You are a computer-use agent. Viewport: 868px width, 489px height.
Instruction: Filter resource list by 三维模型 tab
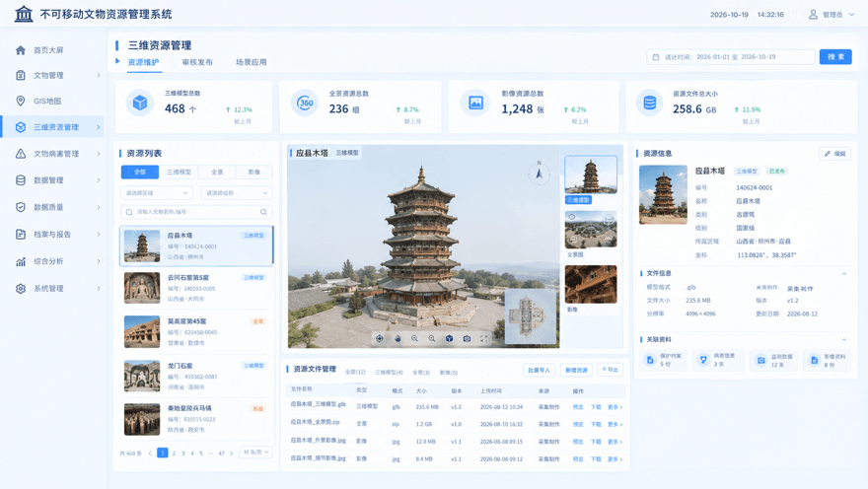[179, 172]
